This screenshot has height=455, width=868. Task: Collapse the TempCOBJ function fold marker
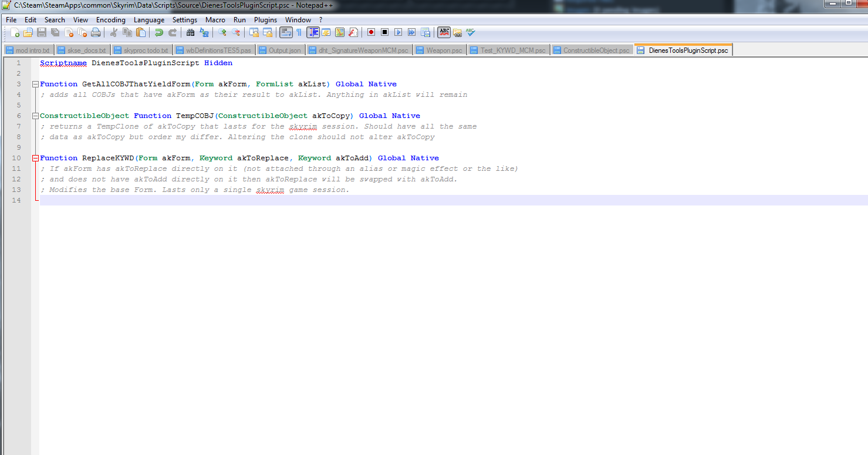pyautogui.click(x=35, y=116)
